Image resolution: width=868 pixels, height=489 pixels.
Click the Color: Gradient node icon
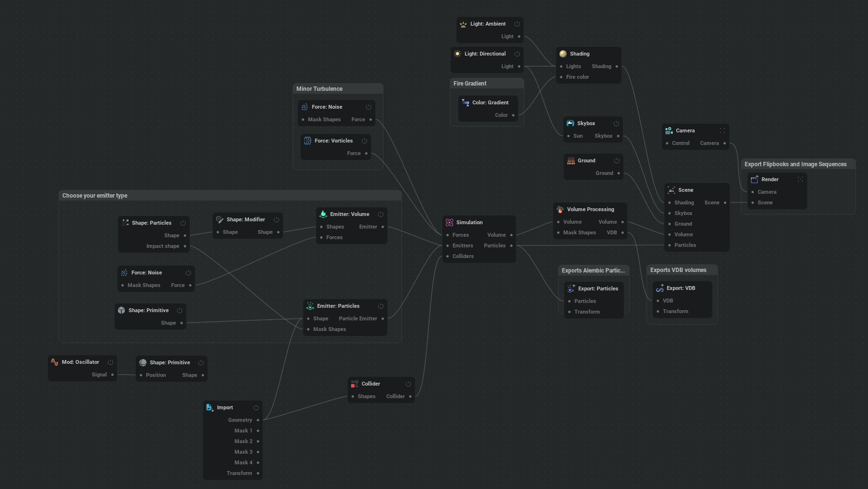[x=465, y=102]
